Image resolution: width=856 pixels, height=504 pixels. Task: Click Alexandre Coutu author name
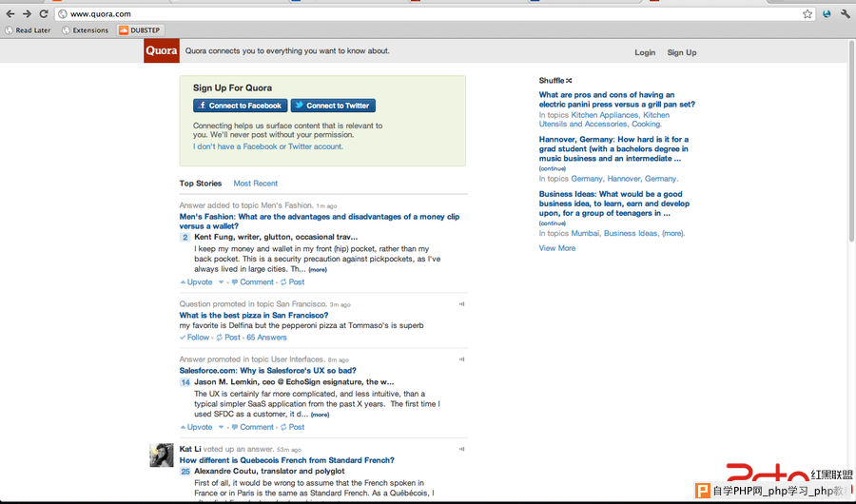tap(224, 472)
